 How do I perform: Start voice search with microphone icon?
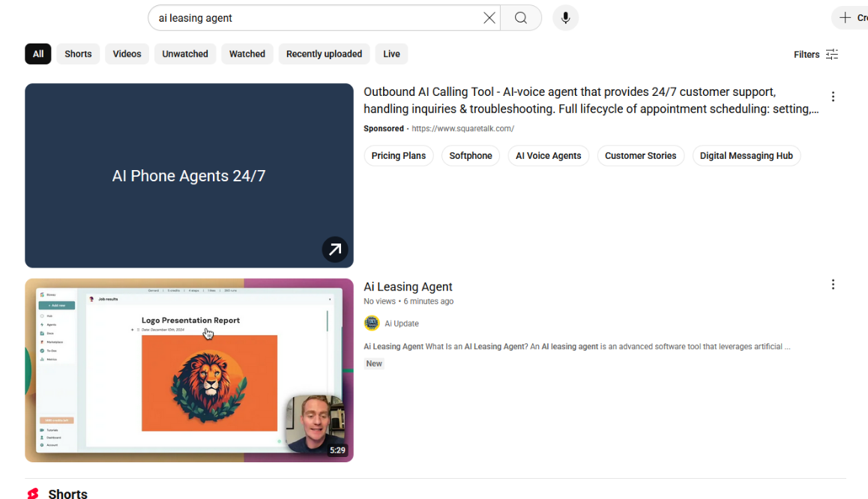(565, 18)
